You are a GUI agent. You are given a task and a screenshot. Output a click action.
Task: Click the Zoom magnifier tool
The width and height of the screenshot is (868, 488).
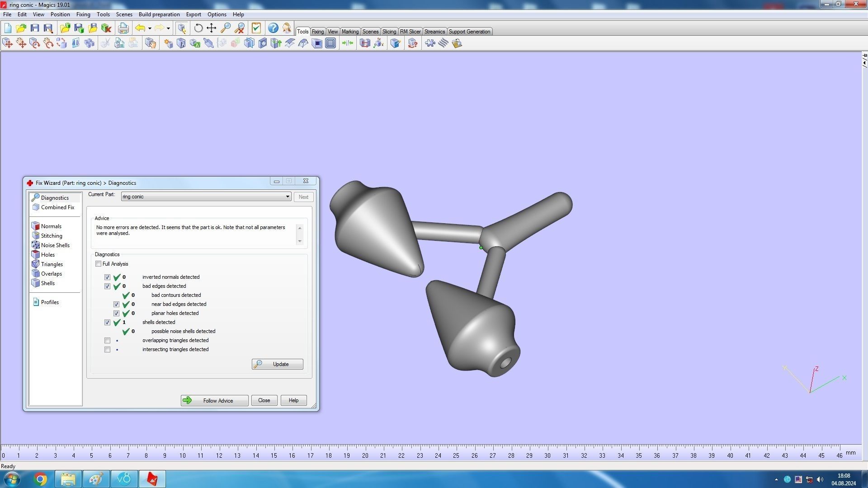(x=225, y=28)
